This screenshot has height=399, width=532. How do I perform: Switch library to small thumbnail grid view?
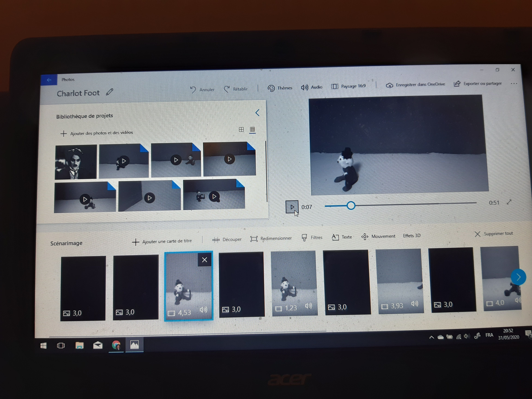[252, 129]
